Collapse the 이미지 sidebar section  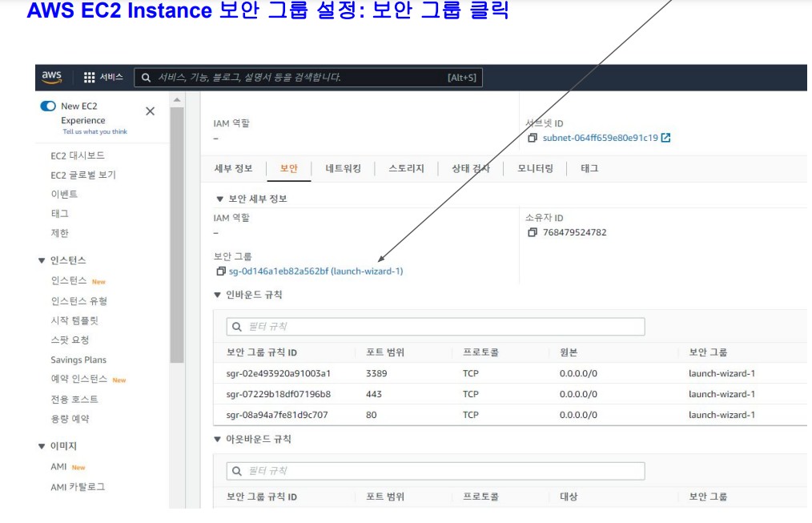42,446
